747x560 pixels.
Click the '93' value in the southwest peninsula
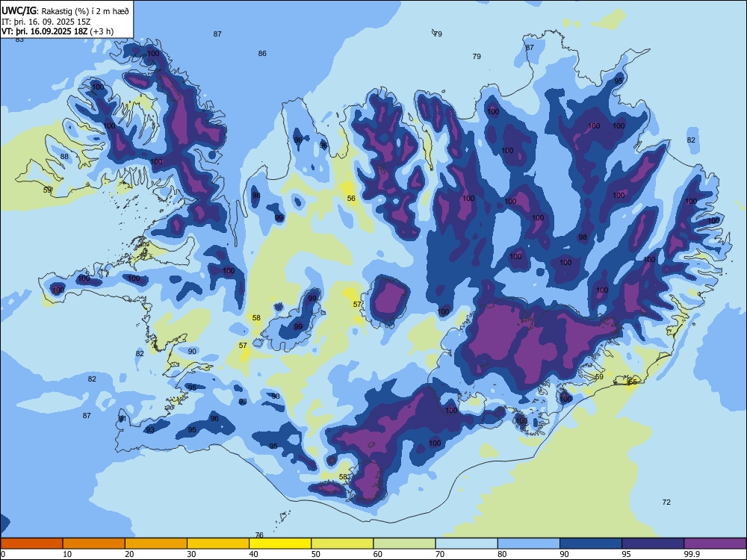click(x=150, y=429)
